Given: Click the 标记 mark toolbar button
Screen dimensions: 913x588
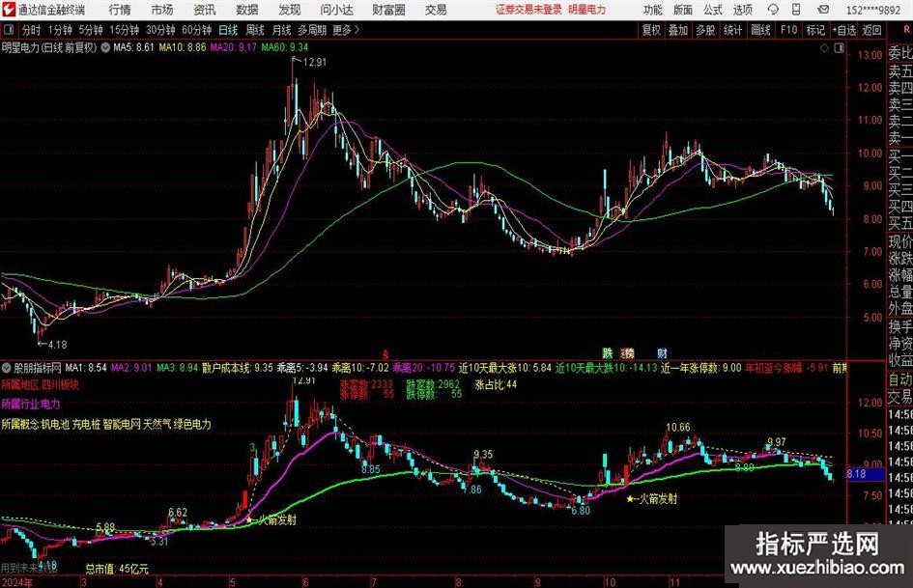Looking at the screenshot, I should click(815, 30).
